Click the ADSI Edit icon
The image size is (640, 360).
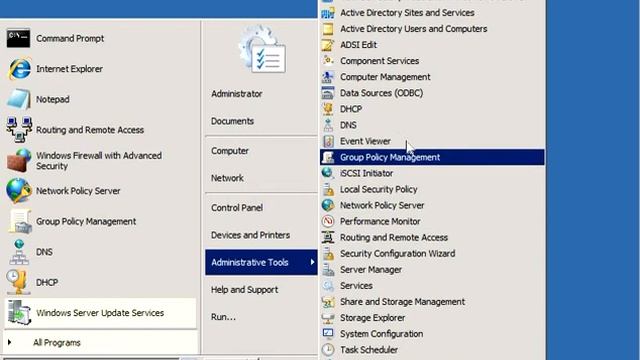pos(328,45)
